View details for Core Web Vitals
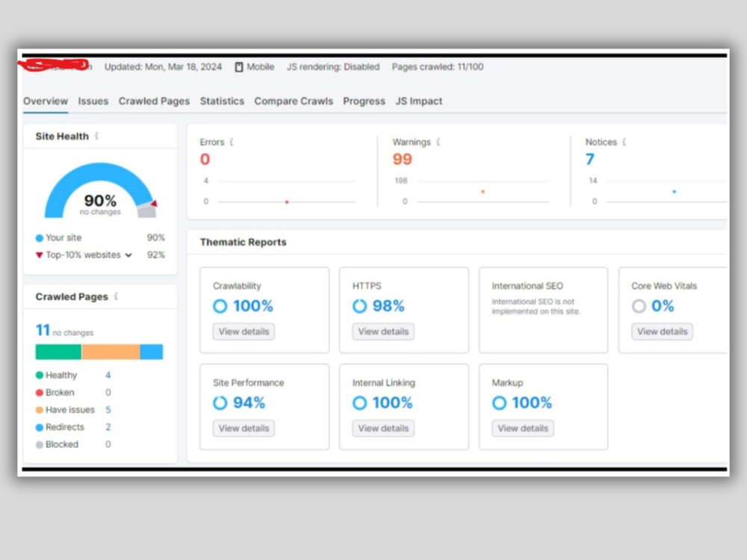The width and height of the screenshot is (747, 560). point(662,332)
